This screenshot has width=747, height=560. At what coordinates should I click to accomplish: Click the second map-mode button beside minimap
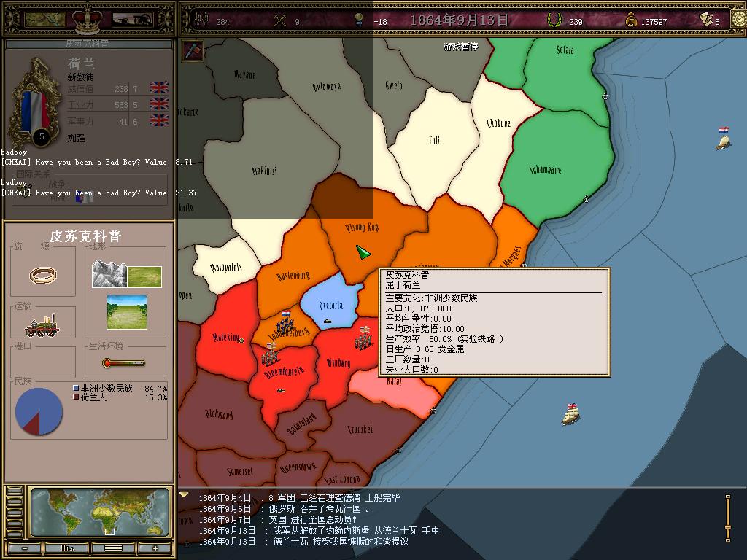pyautogui.click(x=15, y=502)
